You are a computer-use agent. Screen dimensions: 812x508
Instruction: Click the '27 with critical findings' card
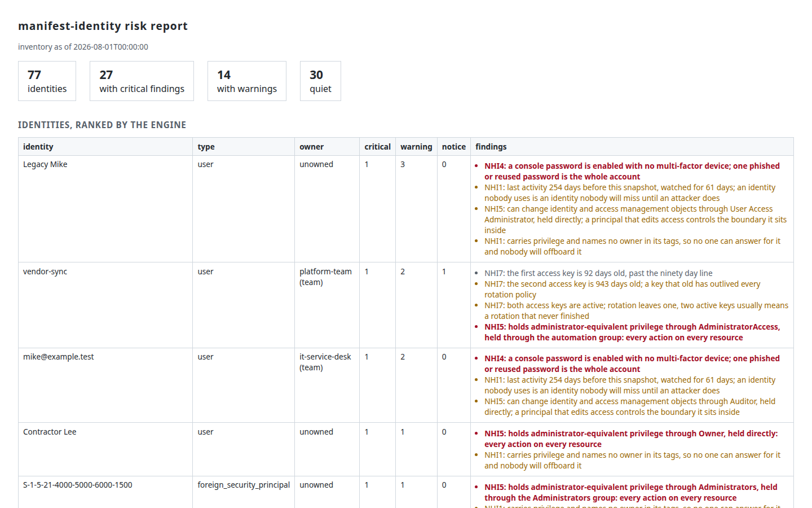point(142,81)
